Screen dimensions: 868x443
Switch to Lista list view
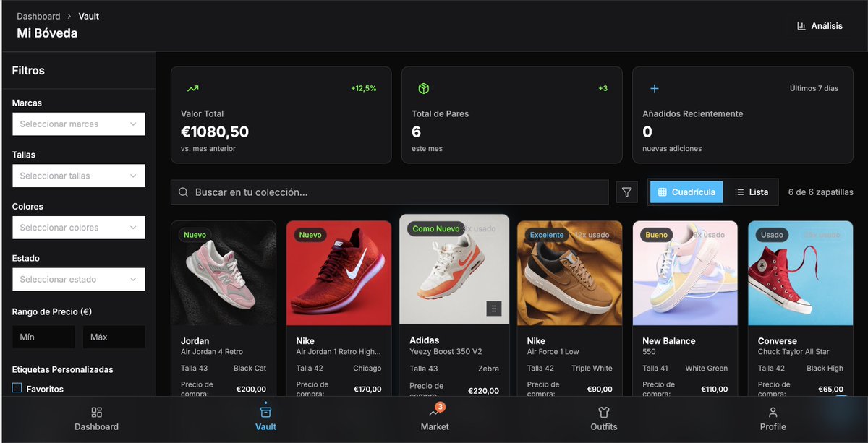(751, 192)
